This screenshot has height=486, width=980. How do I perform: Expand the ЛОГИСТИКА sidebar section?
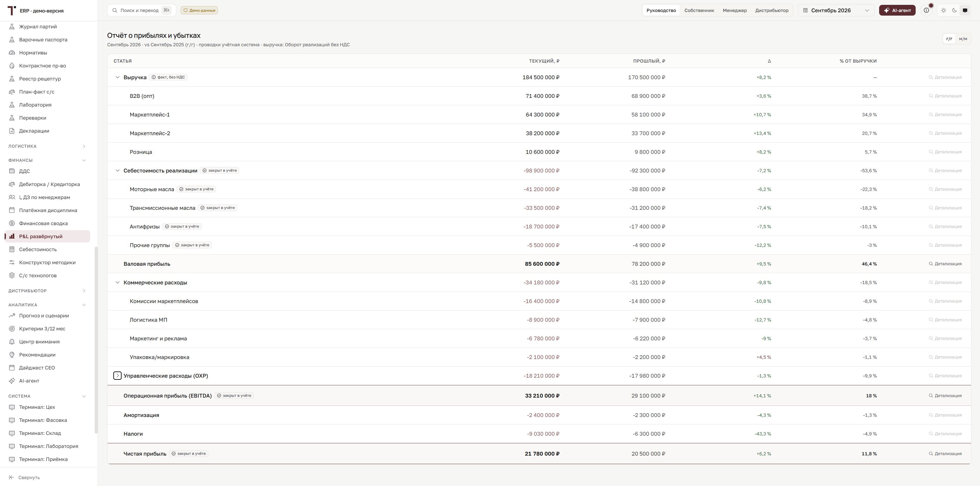(47, 146)
